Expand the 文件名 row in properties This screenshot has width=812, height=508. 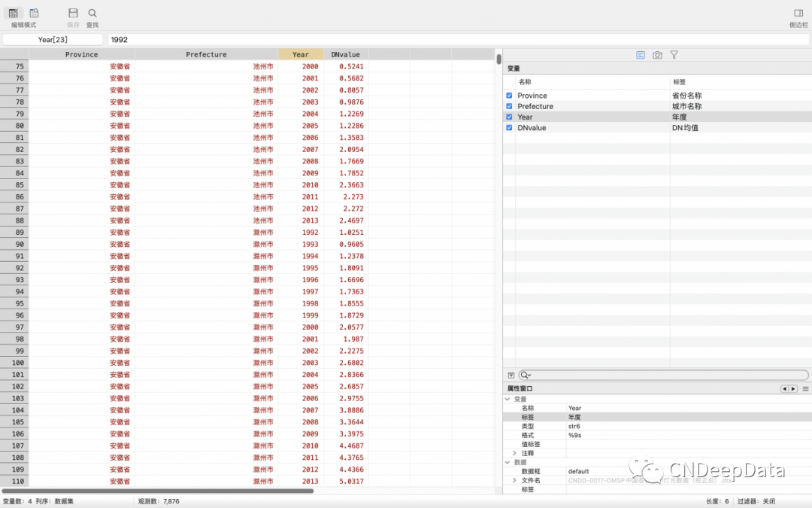pyautogui.click(x=514, y=480)
